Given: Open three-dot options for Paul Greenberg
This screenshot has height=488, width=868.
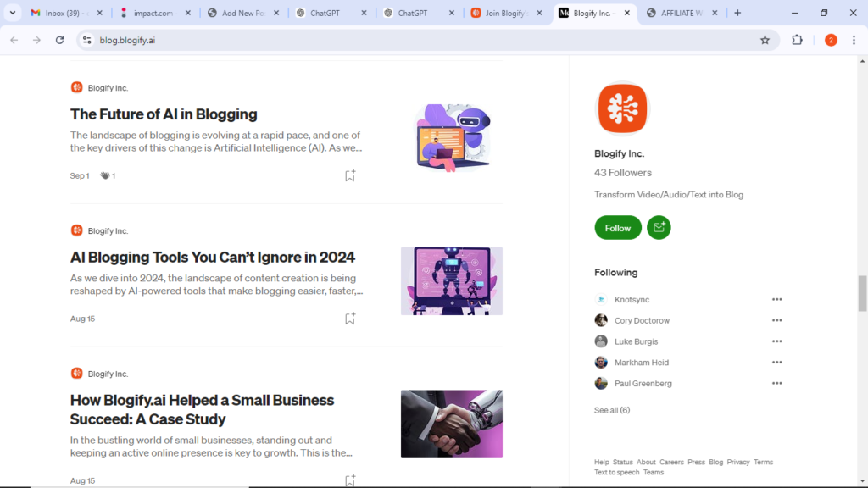Looking at the screenshot, I should point(776,383).
